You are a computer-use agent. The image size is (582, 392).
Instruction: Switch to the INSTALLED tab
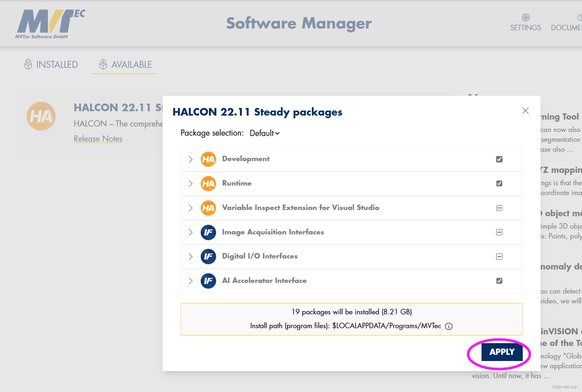coord(51,65)
